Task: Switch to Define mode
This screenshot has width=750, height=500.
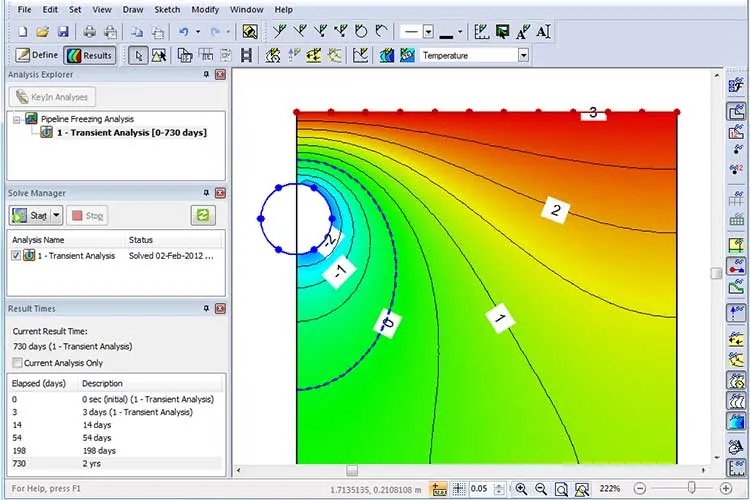Action: [36, 56]
